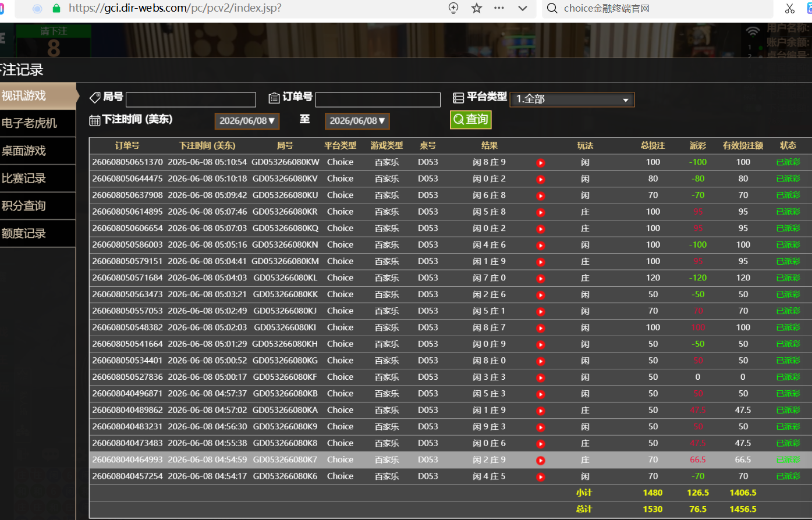Image resolution: width=812 pixels, height=520 pixels.
Task: Click the 有效投注额 column header
Action: click(743, 146)
